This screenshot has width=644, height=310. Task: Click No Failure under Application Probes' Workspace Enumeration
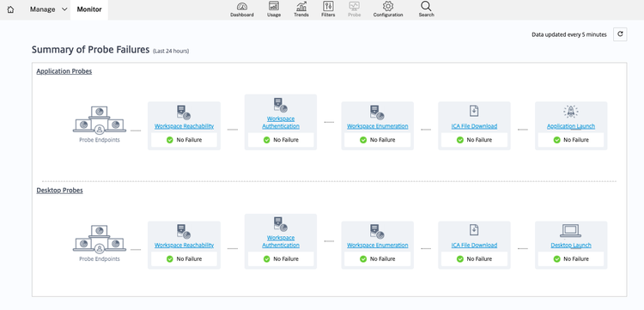click(378, 140)
